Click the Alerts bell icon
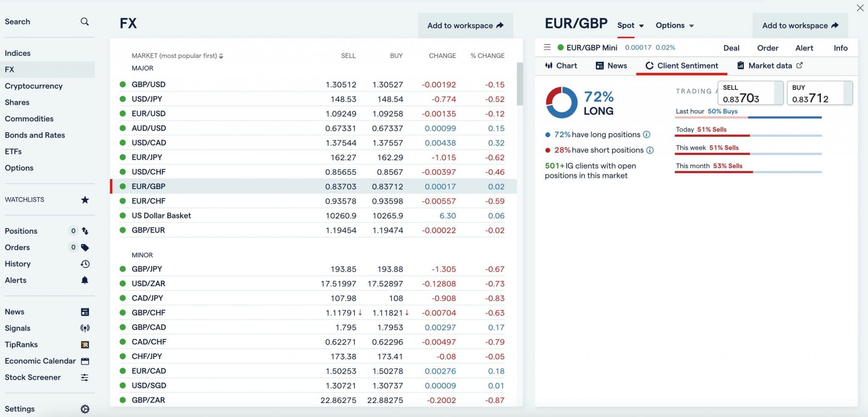This screenshot has height=417, width=868. pyautogui.click(x=85, y=280)
